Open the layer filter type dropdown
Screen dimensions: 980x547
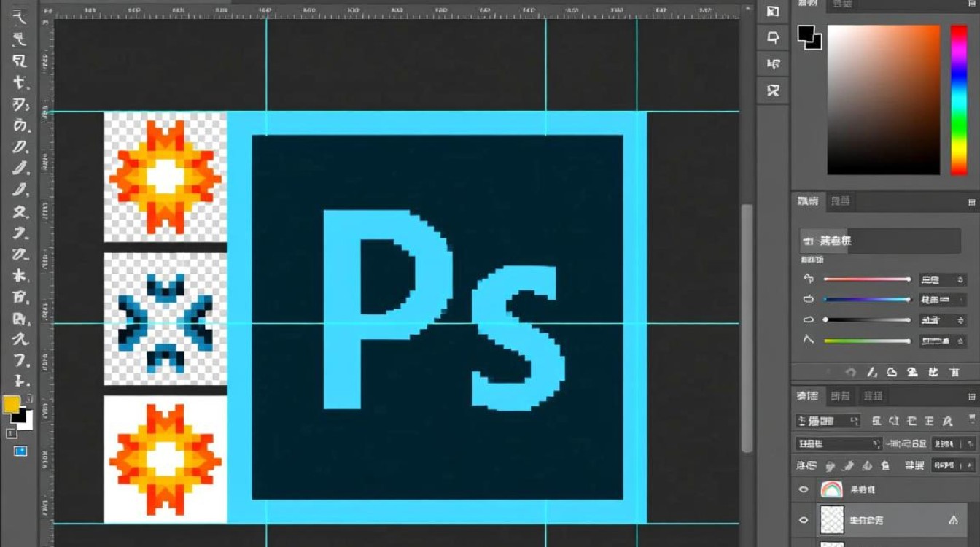828,421
